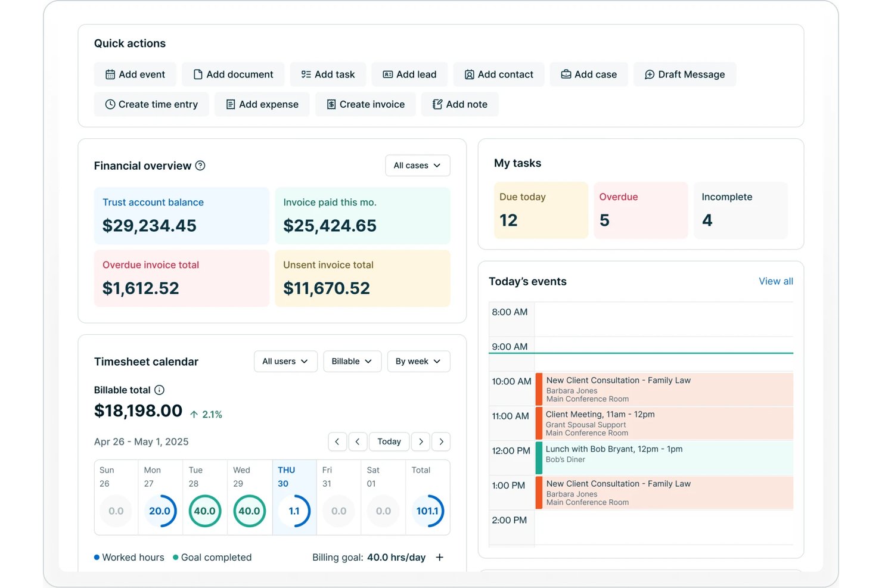Open the All users dropdown
This screenshot has height=588, width=882.
click(285, 361)
